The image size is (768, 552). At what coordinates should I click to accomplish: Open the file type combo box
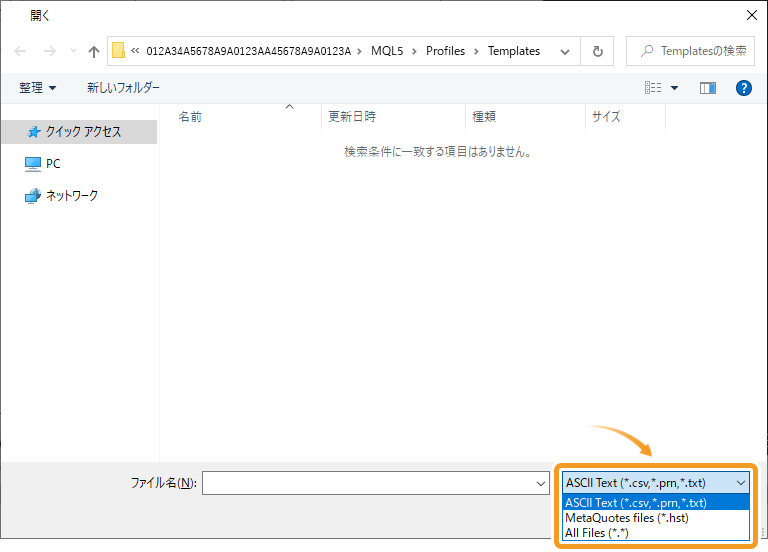pyautogui.click(x=655, y=483)
